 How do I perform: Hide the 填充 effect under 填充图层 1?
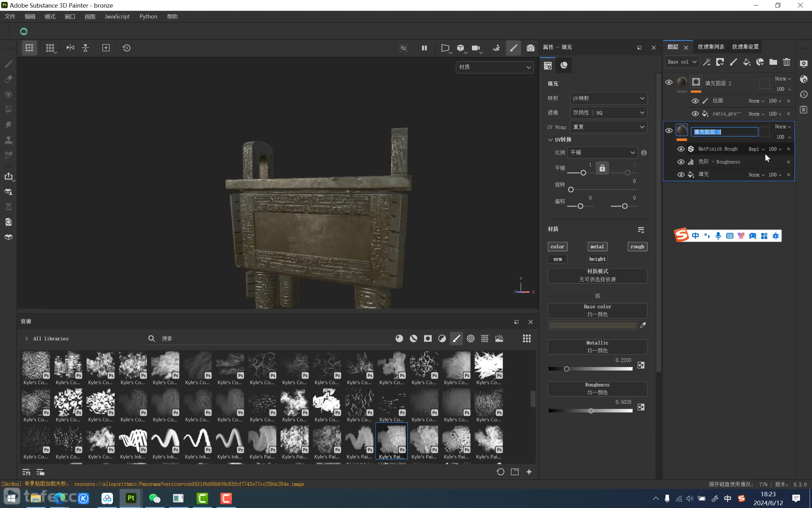coord(681,175)
